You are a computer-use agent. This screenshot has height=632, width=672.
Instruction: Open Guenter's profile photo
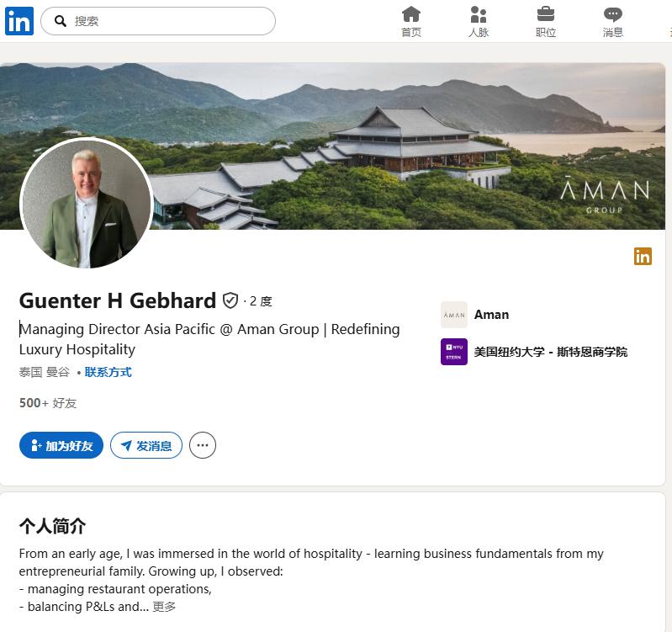point(86,204)
